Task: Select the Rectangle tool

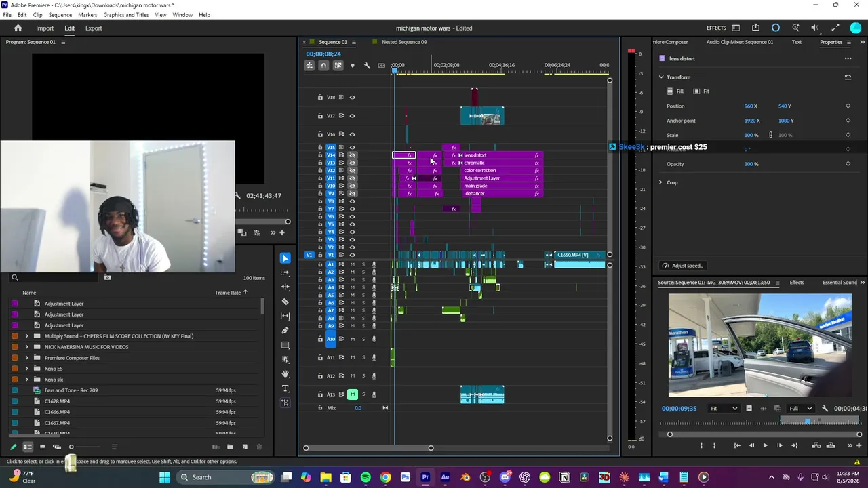Action: (x=285, y=345)
